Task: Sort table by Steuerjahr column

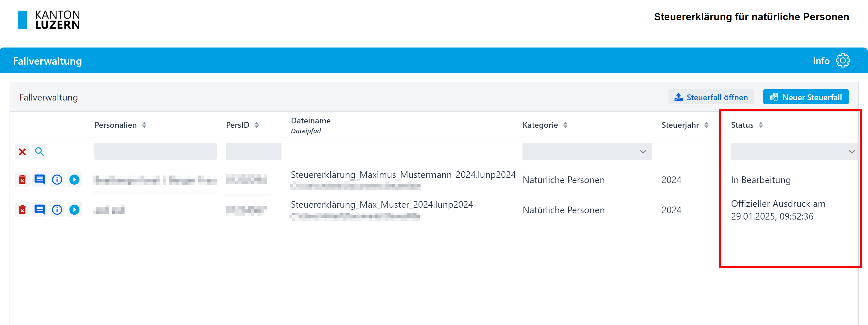Action: [x=706, y=125]
